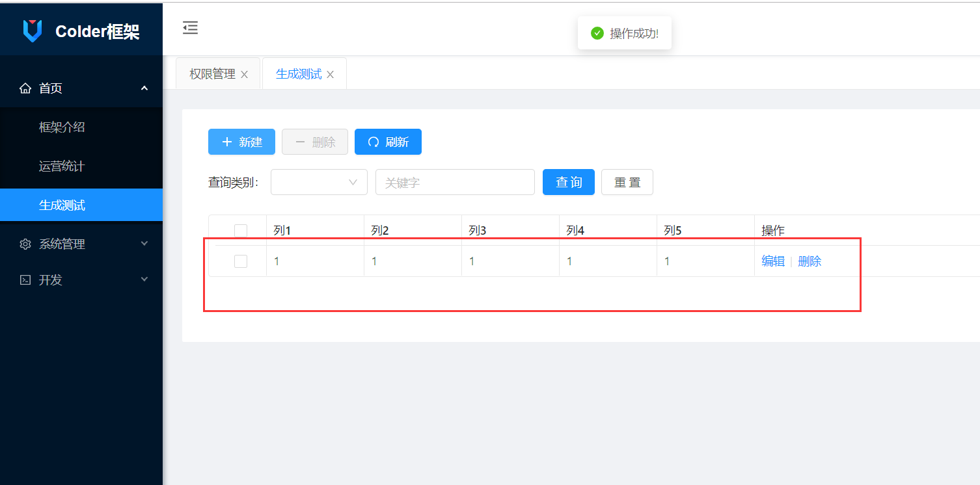Open 框架介绍 in the sidebar
The image size is (980, 485).
pos(81,127)
